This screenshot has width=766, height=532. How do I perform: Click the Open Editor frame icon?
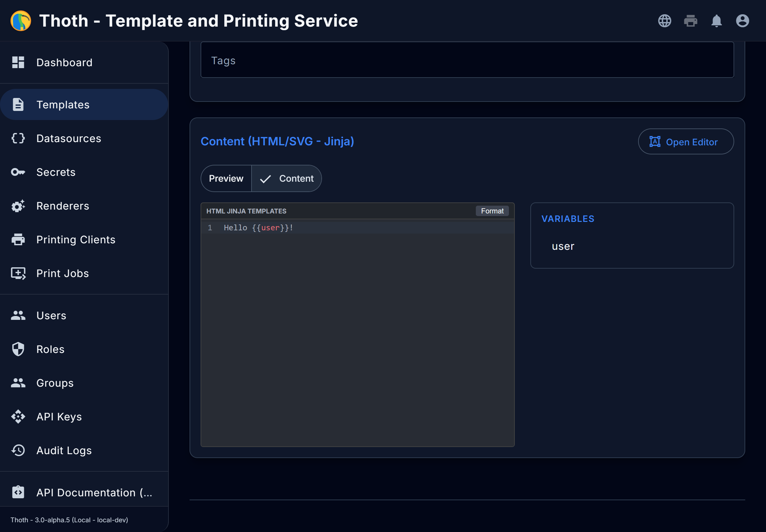(655, 141)
